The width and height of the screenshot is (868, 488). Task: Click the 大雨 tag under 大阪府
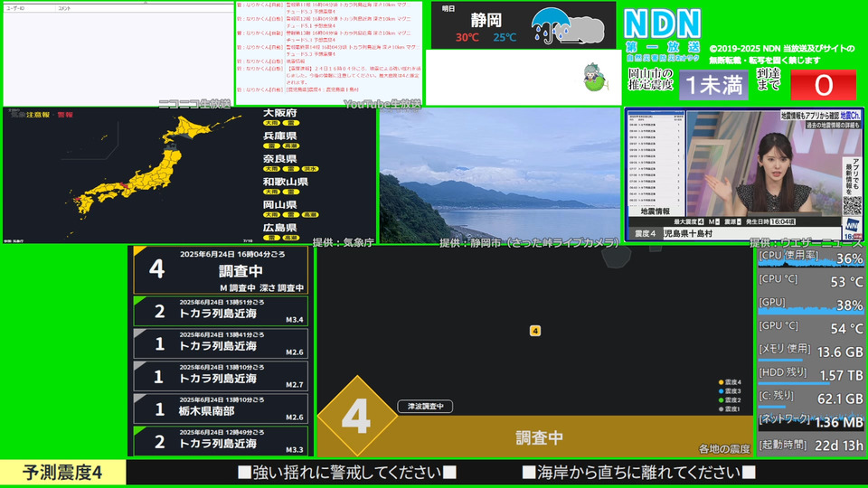click(271, 123)
